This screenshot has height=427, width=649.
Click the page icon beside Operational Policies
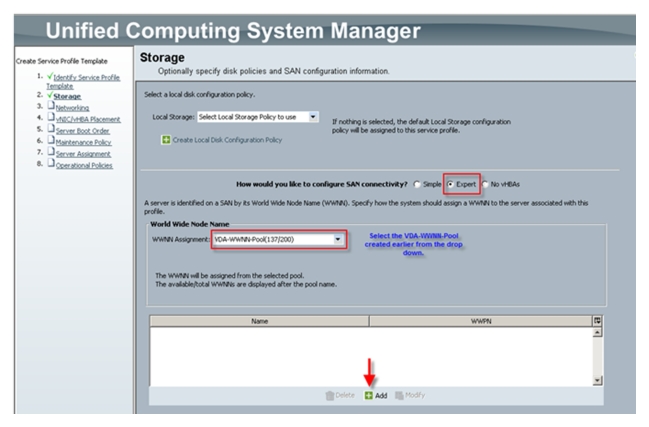click(51, 163)
